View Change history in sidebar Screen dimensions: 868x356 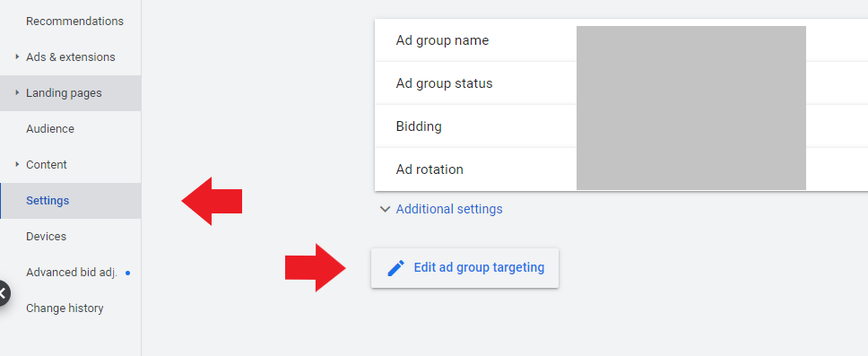click(65, 308)
